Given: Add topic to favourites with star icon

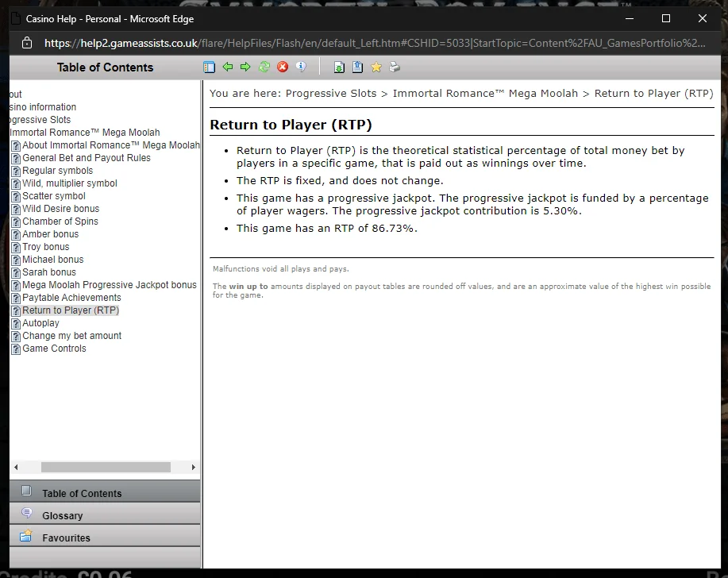Looking at the screenshot, I should tap(376, 67).
